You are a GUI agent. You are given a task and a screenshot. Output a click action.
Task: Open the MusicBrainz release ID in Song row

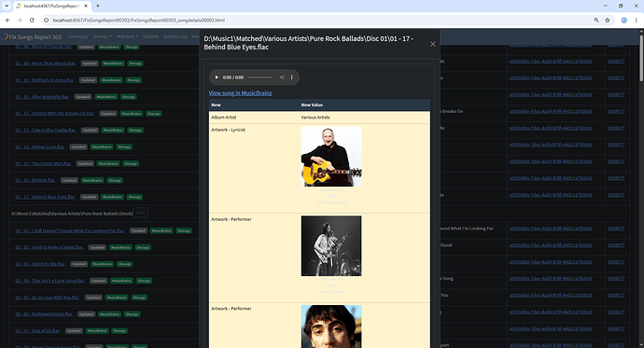[x=551, y=278]
